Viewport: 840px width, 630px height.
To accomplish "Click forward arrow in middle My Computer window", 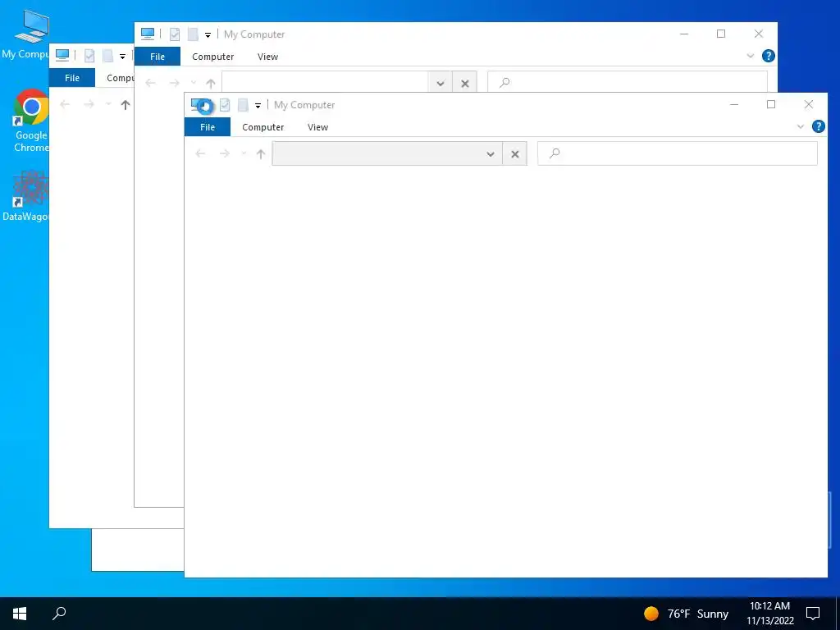I will 175,83.
